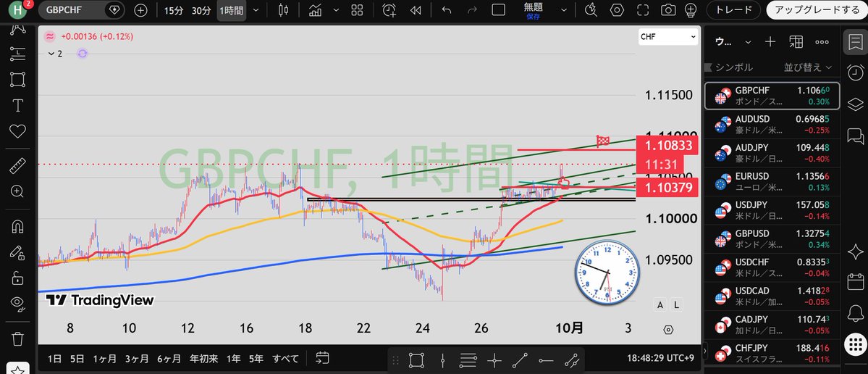The width and height of the screenshot is (868, 374).
Task: Switch to the 30分 interval
Action: [x=201, y=10]
